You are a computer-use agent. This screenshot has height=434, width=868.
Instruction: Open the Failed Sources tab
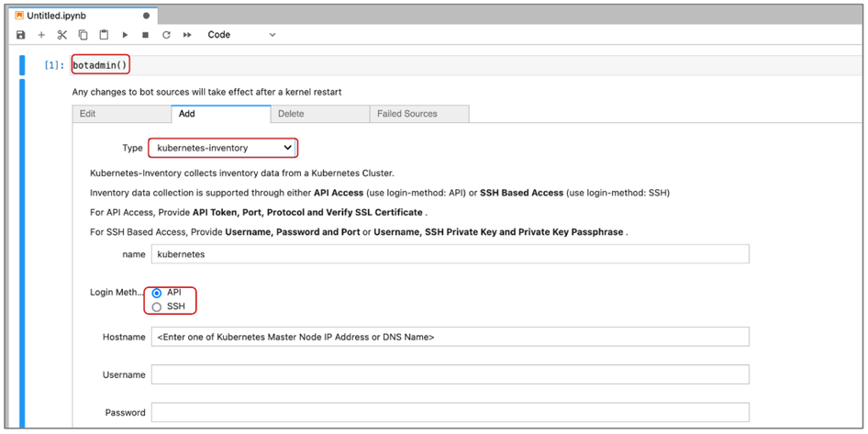click(418, 114)
